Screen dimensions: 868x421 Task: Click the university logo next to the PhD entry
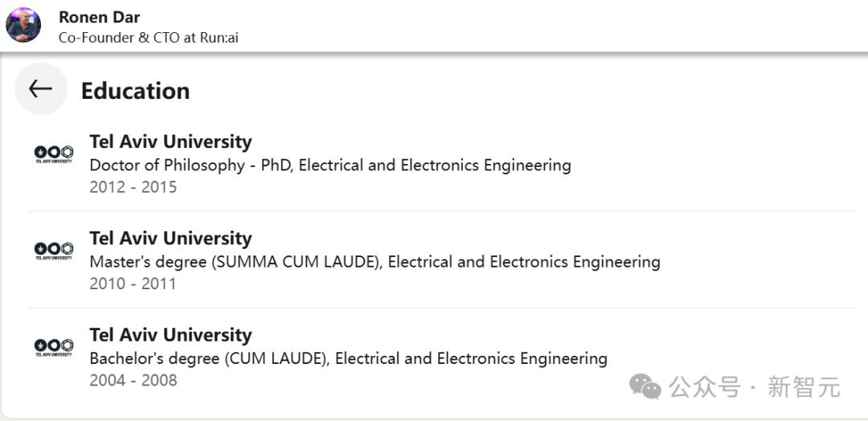54,153
